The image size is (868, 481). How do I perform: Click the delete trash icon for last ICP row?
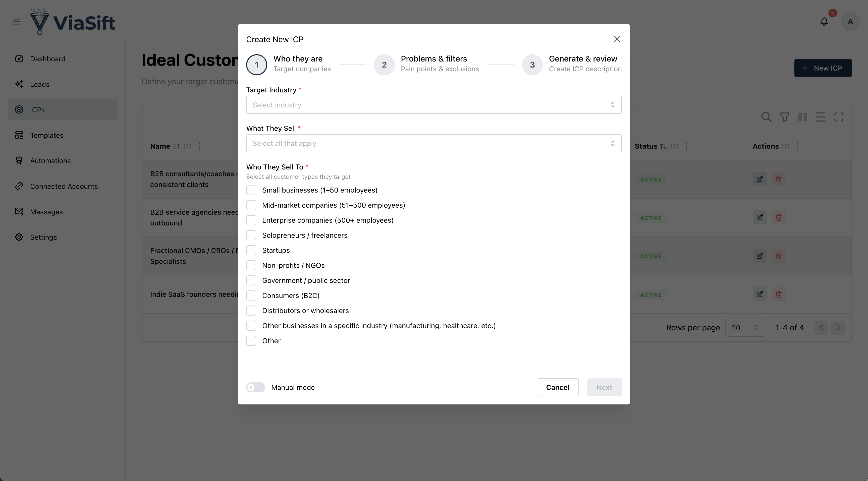coord(778,294)
